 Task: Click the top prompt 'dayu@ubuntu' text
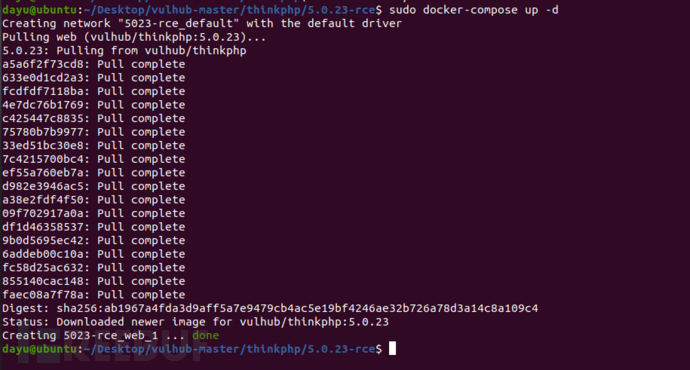coord(40,10)
